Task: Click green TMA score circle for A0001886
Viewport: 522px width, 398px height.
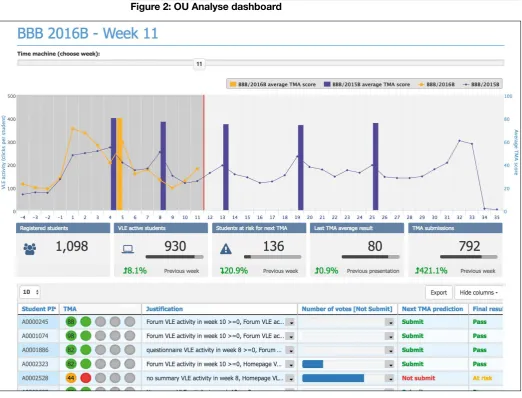Action: (x=71, y=350)
